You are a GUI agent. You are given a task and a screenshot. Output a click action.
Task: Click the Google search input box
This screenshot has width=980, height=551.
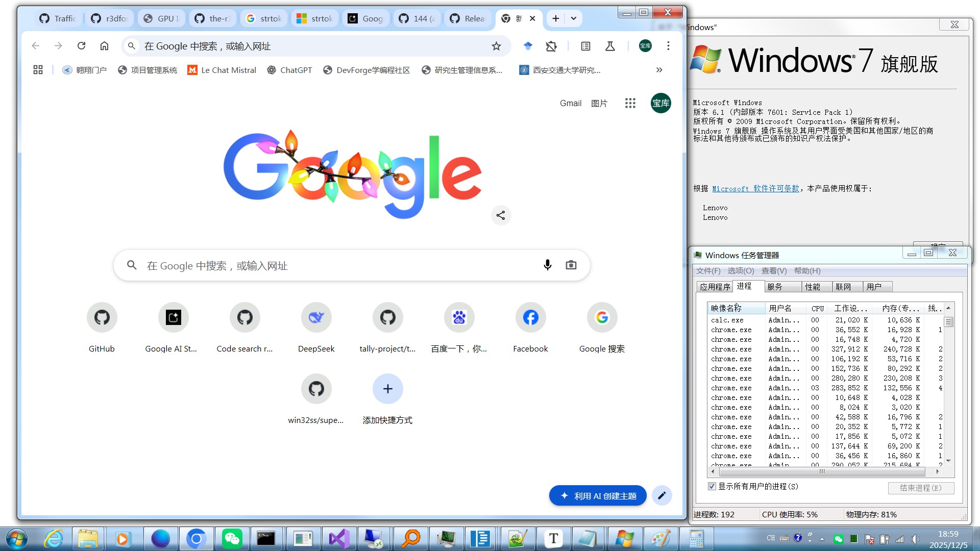337,265
